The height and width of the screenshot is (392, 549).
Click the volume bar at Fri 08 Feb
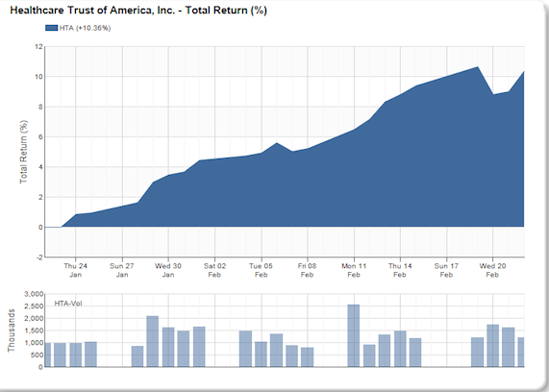coord(307,357)
